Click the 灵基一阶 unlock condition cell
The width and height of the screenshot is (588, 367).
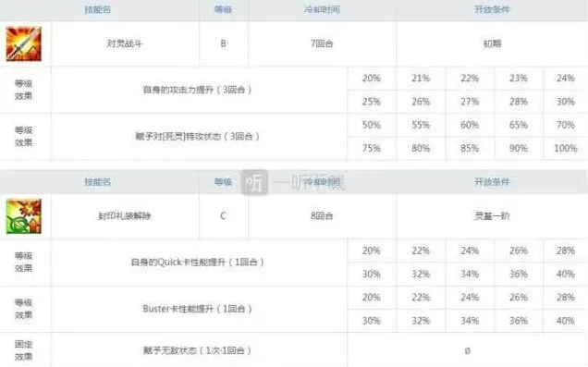tap(492, 216)
